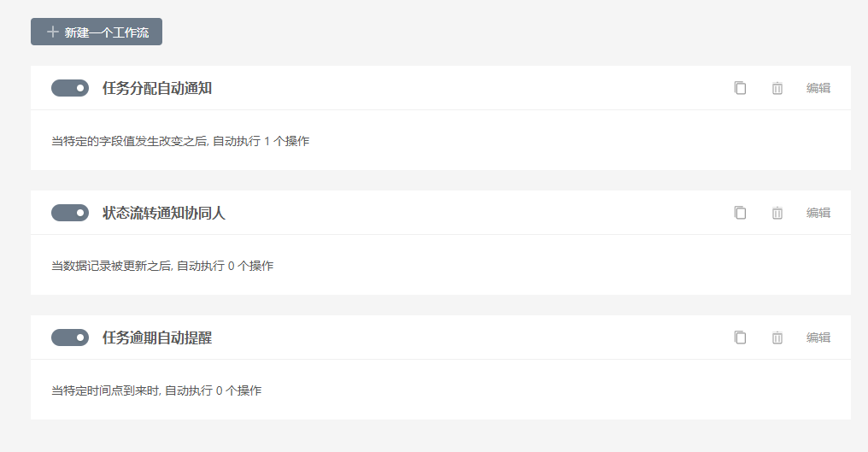This screenshot has width=868, height=452.
Task: Click the plus icon for new workflow
Action: tap(53, 32)
